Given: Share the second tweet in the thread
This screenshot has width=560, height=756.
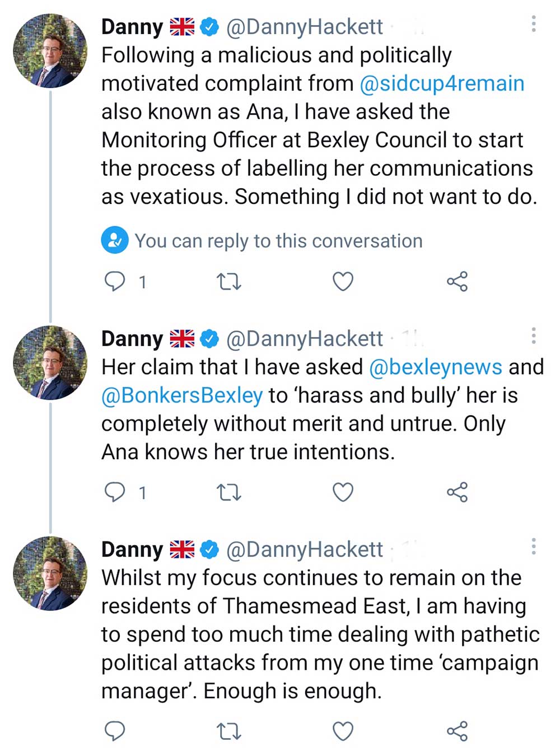Looking at the screenshot, I should coord(457,493).
